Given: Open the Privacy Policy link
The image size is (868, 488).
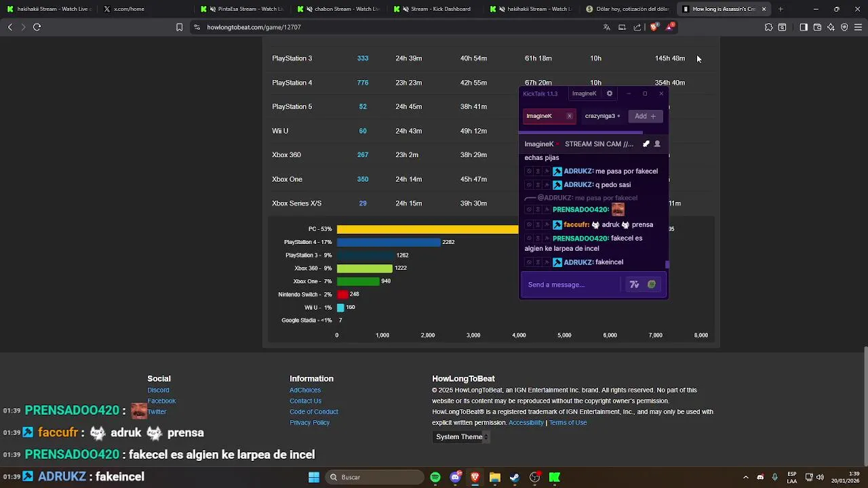Looking at the screenshot, I should coord(310,423).
